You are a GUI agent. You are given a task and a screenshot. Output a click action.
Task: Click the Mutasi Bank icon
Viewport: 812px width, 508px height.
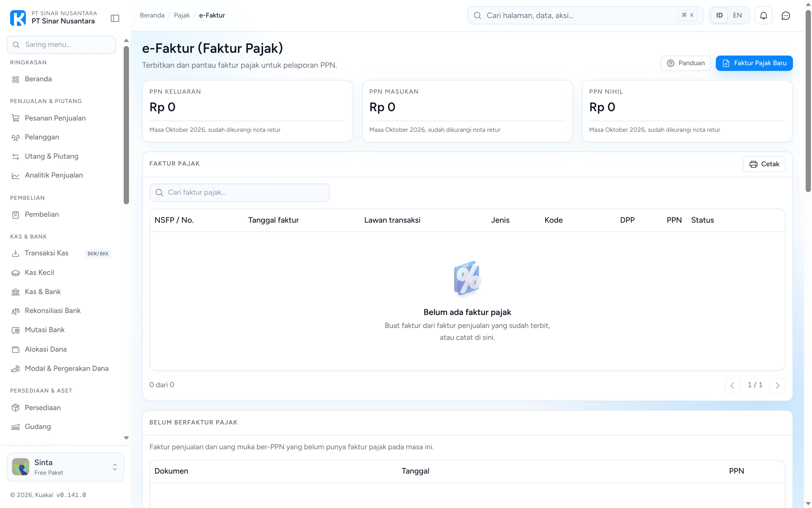point(16,330)
